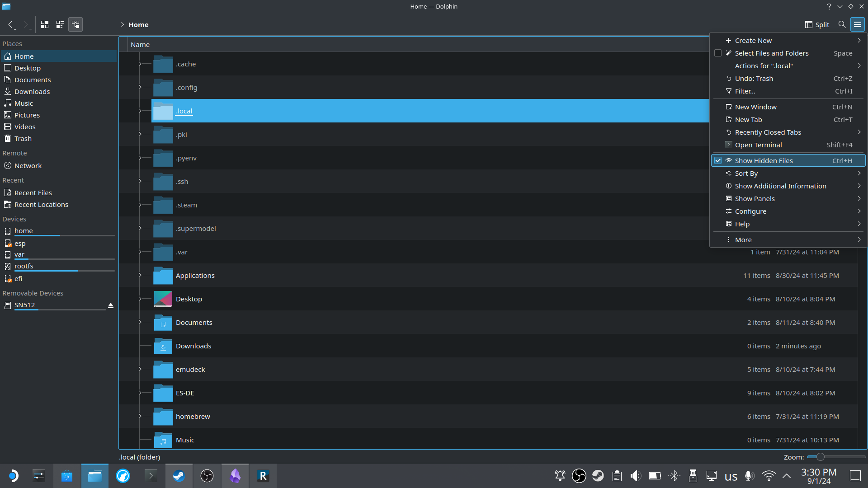Expand the .cache folder tree

140,64
